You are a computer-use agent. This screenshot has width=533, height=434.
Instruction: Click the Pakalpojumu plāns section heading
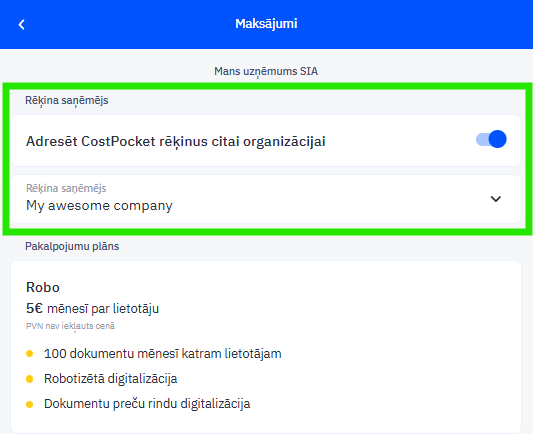72,246
